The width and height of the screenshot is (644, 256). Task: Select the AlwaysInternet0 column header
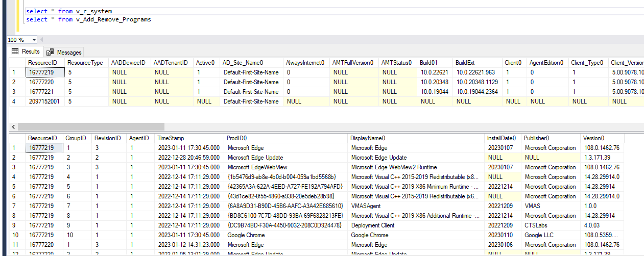point(307,63)
